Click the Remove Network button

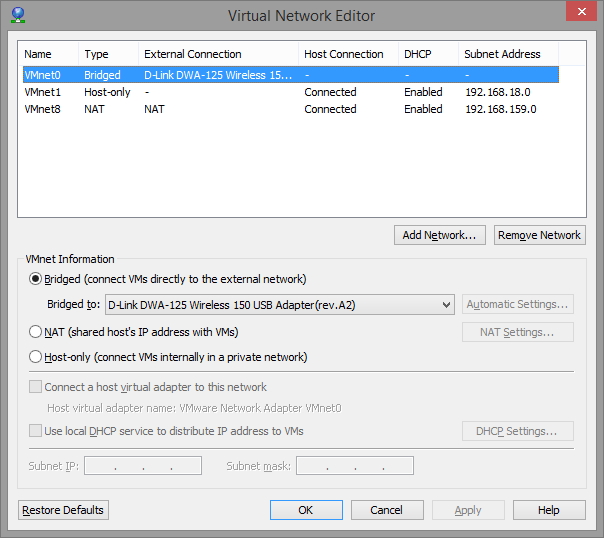540,235
